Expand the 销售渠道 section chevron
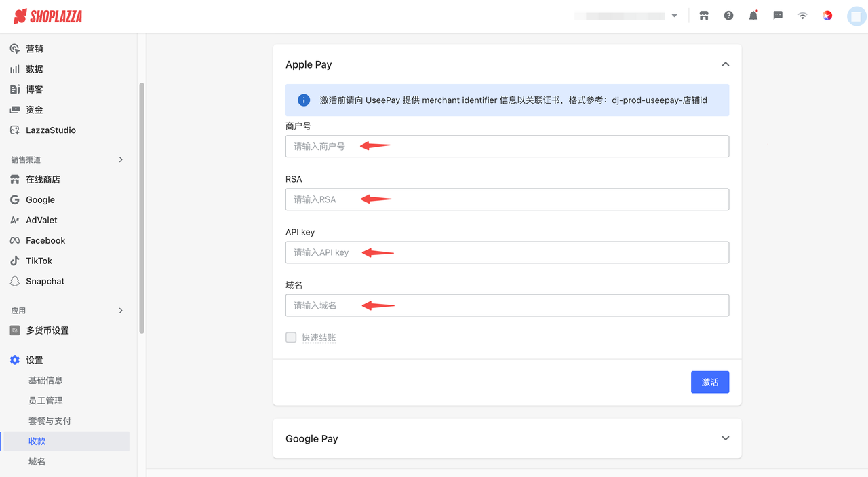This screenshot has width=868, height=477. (x=121, y=159)
